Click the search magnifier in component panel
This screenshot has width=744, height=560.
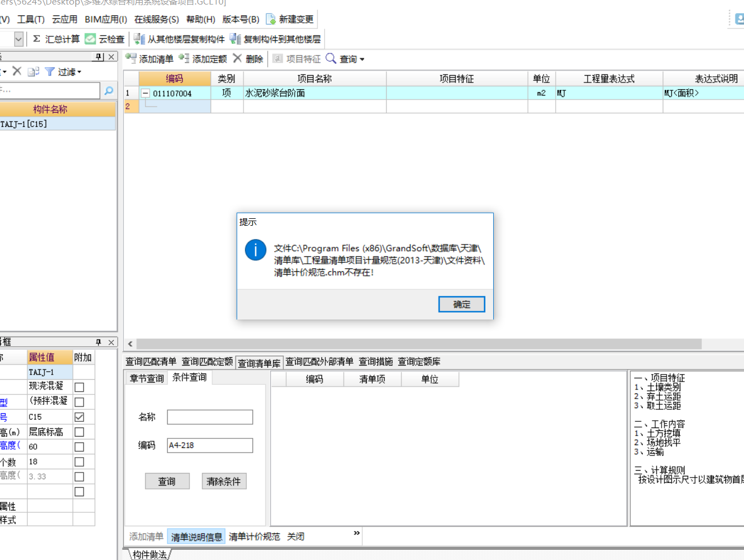(109, 90)
